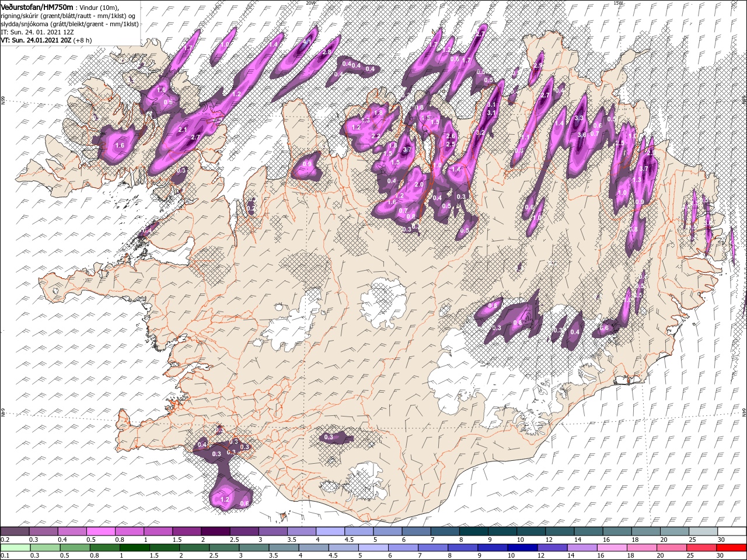Image resolution: width=747 pixels, height=560 pixels.
Task: Click the purple 12–14 rain scale swatch
Action: click(x=551, y=548)
